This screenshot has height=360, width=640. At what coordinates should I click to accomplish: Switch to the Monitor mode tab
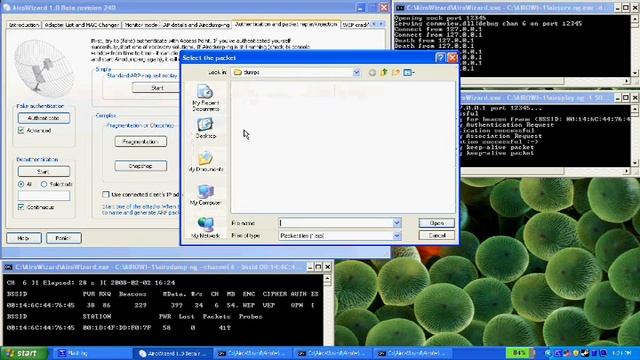(141, 25)
